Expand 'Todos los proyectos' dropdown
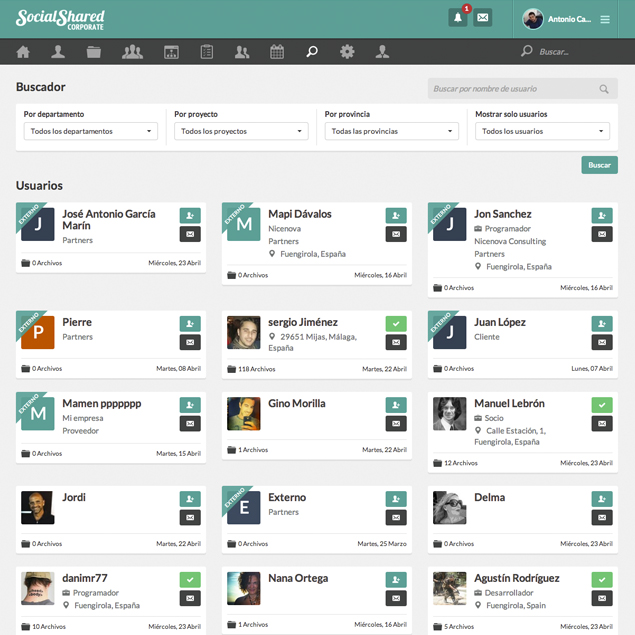The width and height of the screenshot is (635, 635). [241, 131]
